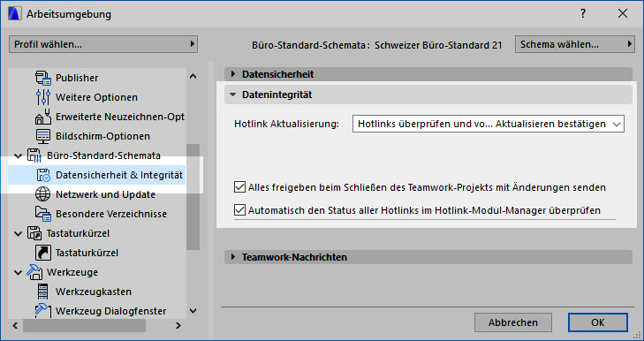Viewport: 644px width, 341px height.
Task: Confirm with the OK button
Action: [x=598, y=322]
